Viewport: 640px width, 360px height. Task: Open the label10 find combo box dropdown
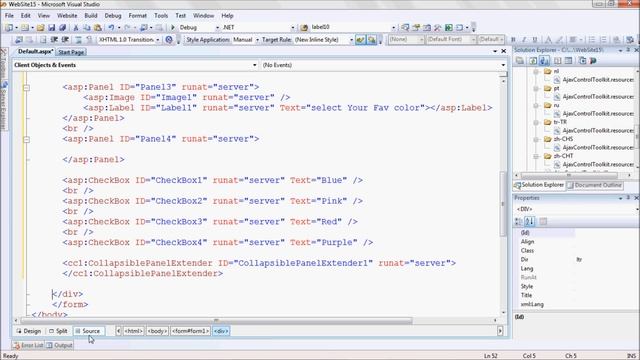point(393,28)
